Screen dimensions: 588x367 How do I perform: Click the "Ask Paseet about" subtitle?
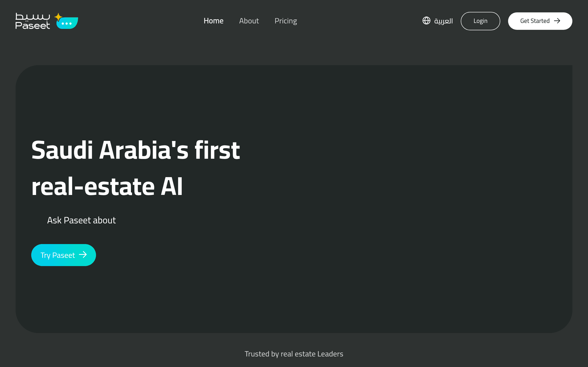coord(81,220)
